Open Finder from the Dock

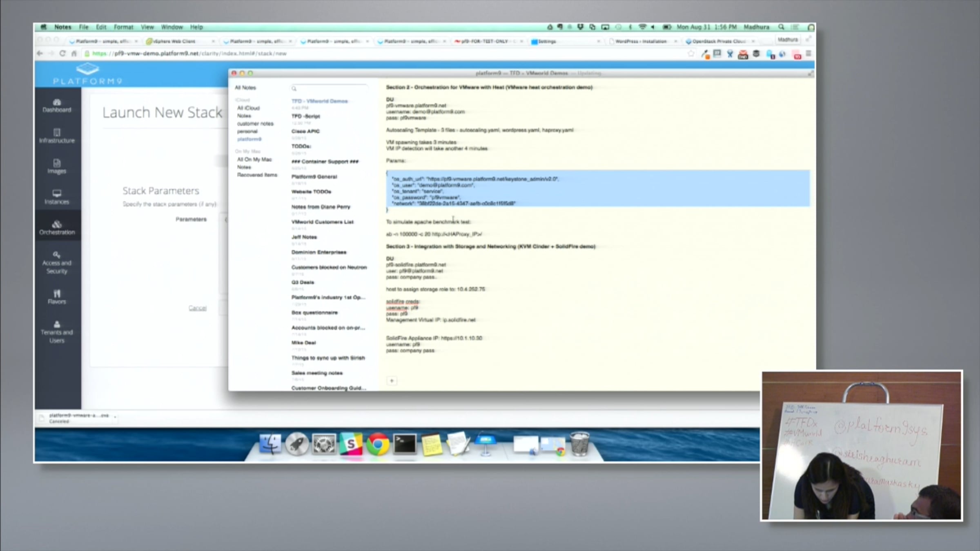click(x=270, y=444)
